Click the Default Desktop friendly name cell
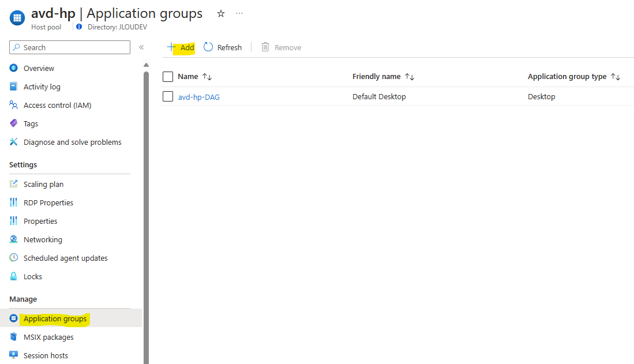Viewport: 634px width, 364px height. pyautogui.click(x=379, y=97)
